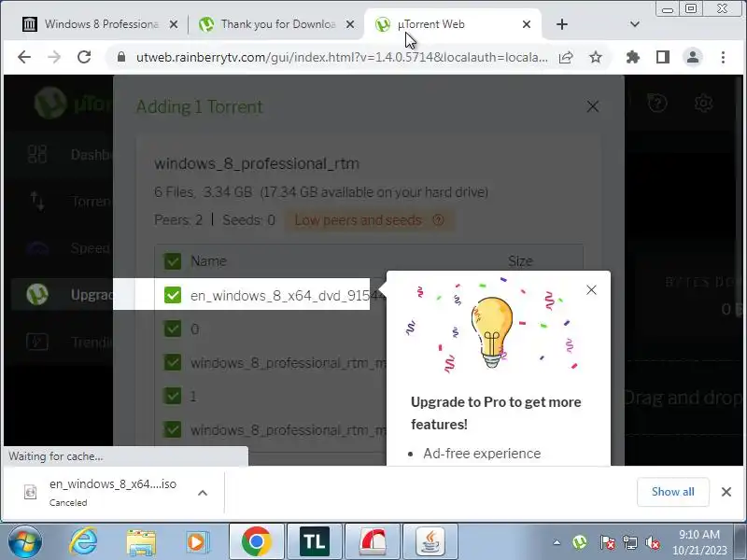Open Windows Media Player from the taskbar
The height and width of the screenshot is (560, 747).
point(196,542)
